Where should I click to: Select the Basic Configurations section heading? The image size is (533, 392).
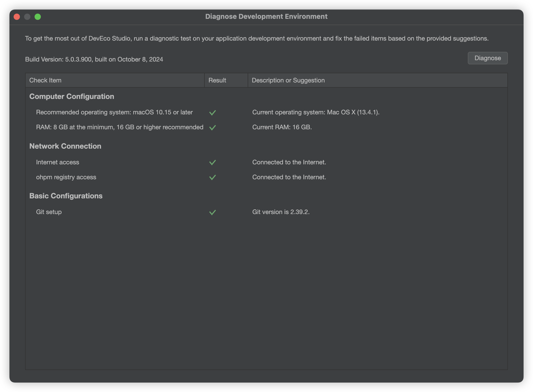(66, 196)
